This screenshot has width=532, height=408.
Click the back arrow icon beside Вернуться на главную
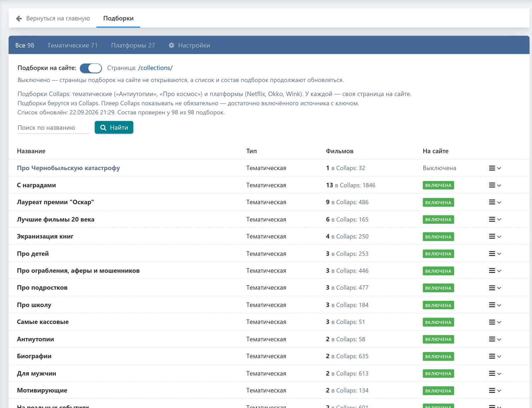click(x=19, y=18)
